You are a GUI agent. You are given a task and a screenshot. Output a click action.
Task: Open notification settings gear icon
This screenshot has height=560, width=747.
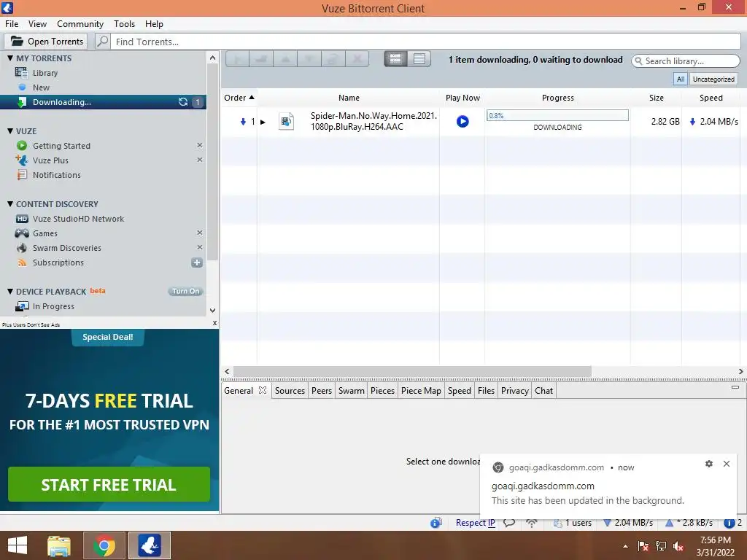(709, 464)
